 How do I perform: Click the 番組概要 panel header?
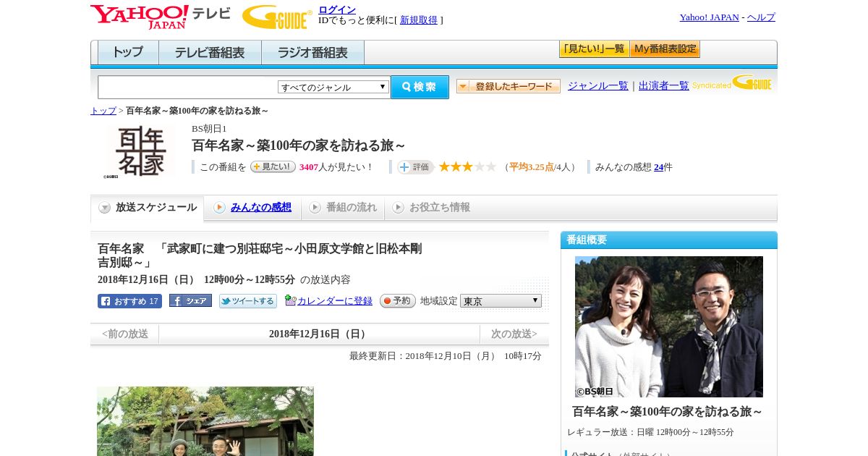point(669,240)
